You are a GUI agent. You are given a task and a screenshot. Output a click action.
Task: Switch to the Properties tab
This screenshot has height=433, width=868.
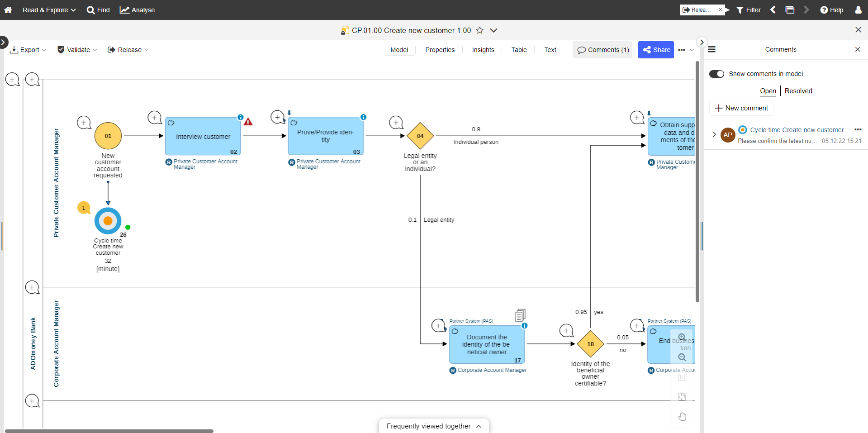[x=440, y=50]
